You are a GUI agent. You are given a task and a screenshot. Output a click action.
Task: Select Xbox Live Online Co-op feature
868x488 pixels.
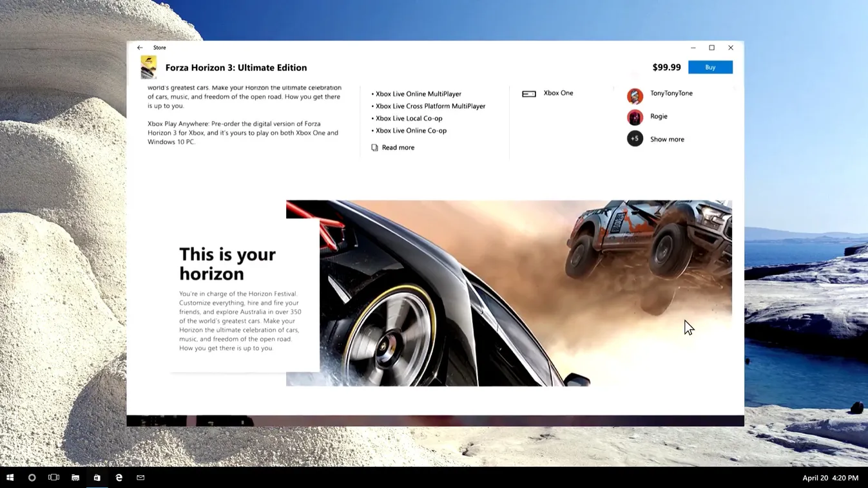pyautogui.click(x=410, y=131)
